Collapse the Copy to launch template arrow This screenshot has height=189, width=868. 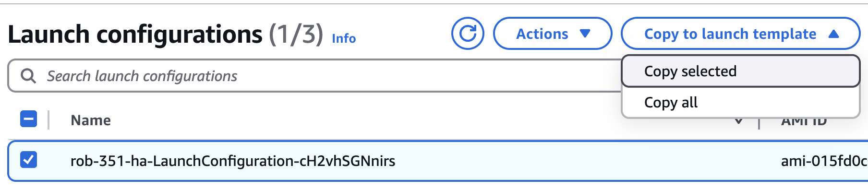[x=834, y=34]
